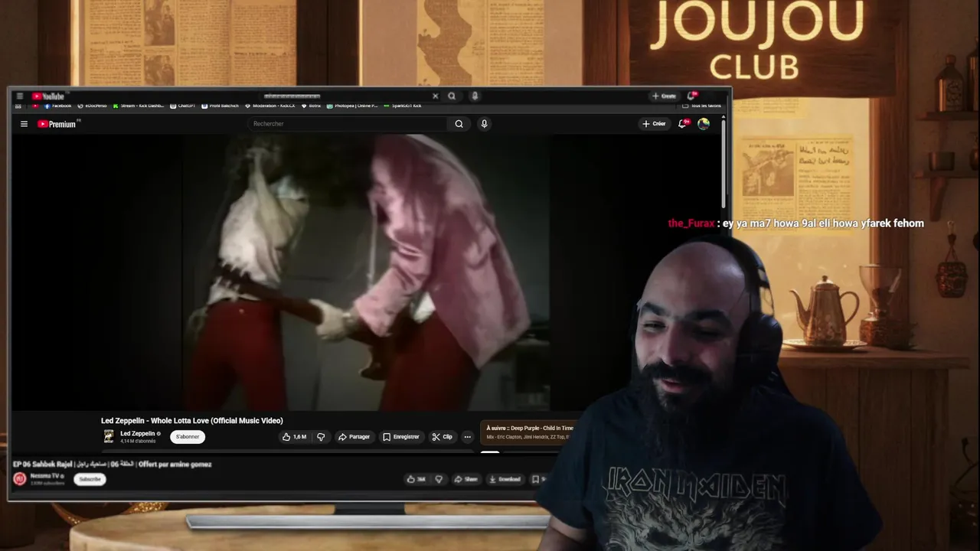
Task: Click the top bar microphone icon
Action: (475, 96)
